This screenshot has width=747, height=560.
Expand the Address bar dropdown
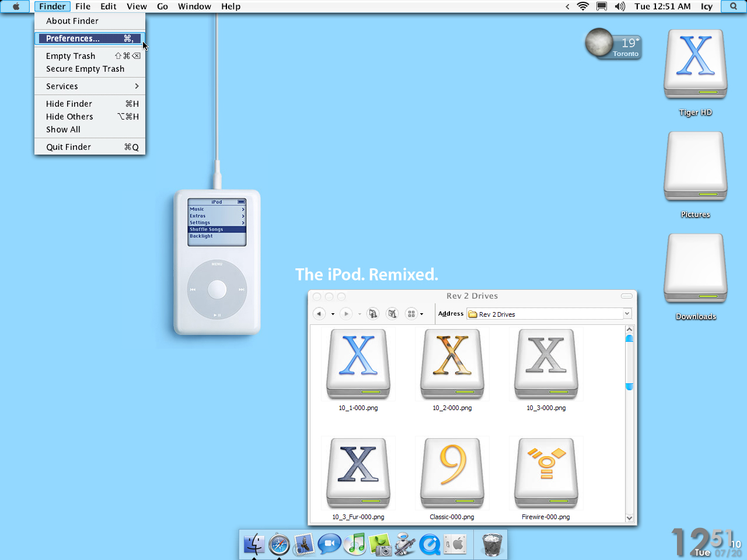[x=627, y=314]
